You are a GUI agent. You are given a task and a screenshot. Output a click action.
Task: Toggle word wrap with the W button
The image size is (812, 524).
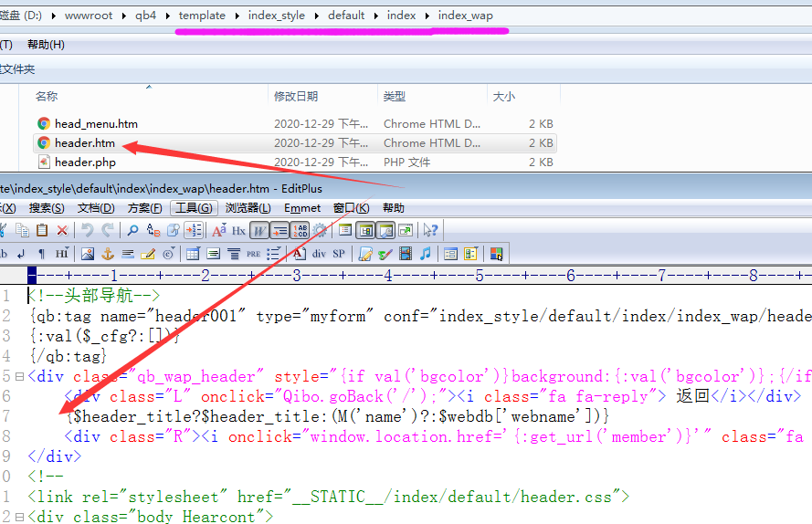pyautogui.click(x=259, y=231)
